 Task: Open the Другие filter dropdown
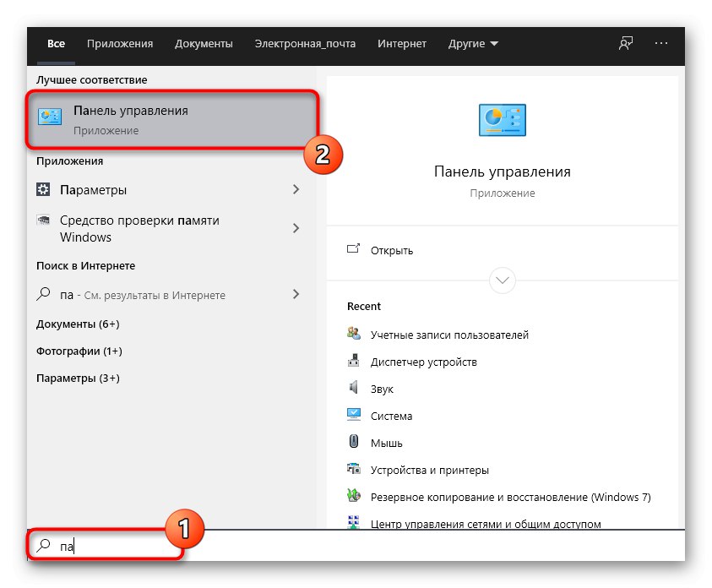[x=473, y=44]
